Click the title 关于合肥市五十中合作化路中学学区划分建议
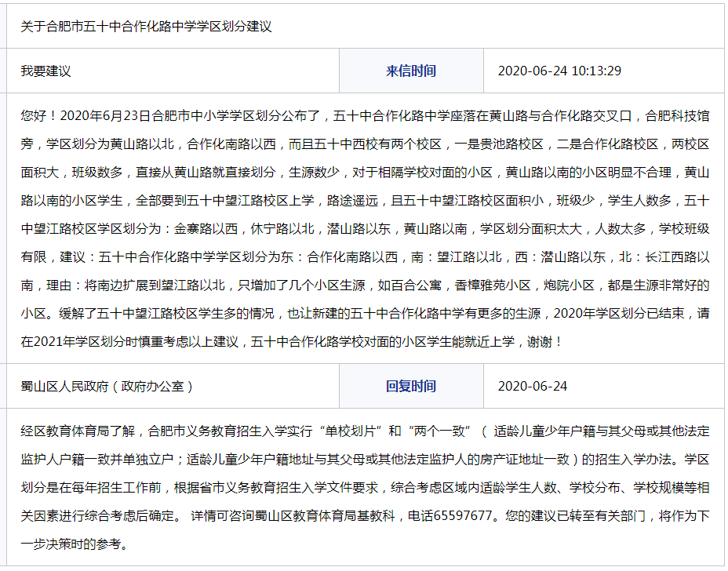728x571 pixels. pyautogui.click(x=146, y=27)
